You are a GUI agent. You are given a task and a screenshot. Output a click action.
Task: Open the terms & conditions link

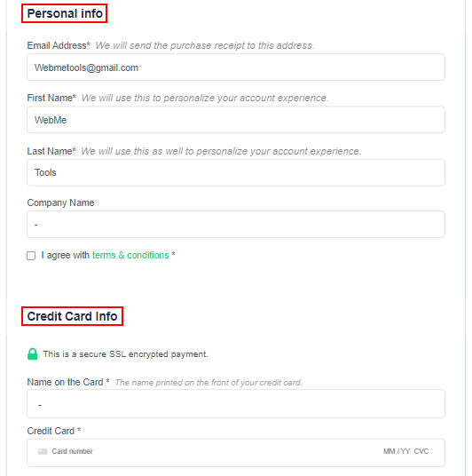130,255
